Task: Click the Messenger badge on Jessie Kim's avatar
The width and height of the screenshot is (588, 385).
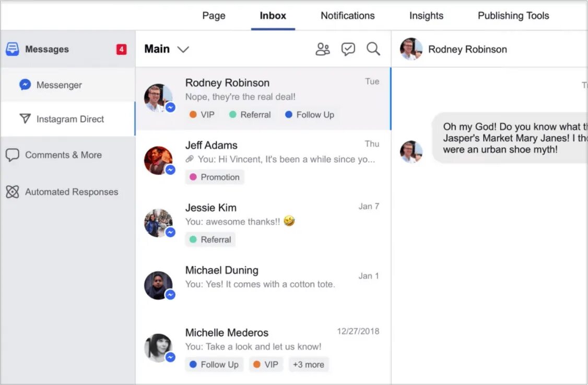Action: (170, 233)
